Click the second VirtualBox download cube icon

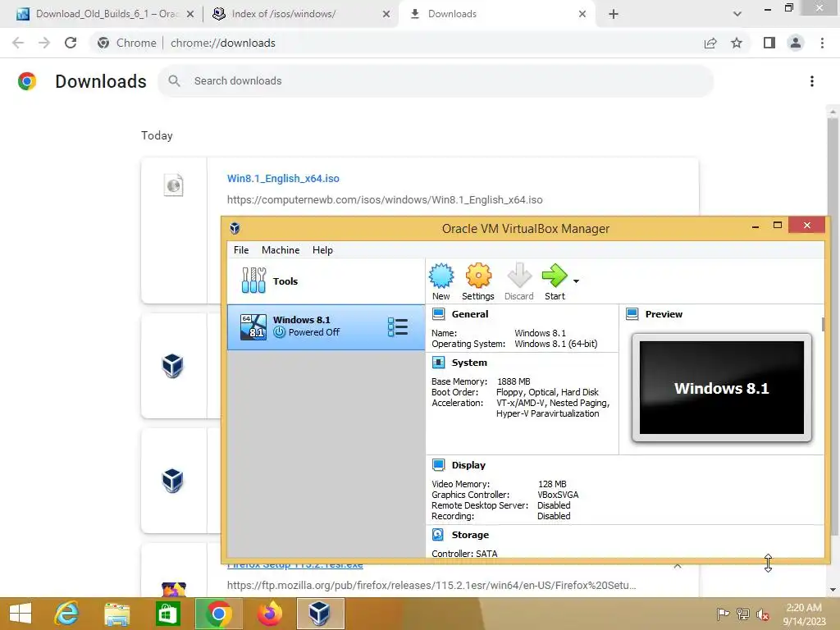tap(172, 481)
